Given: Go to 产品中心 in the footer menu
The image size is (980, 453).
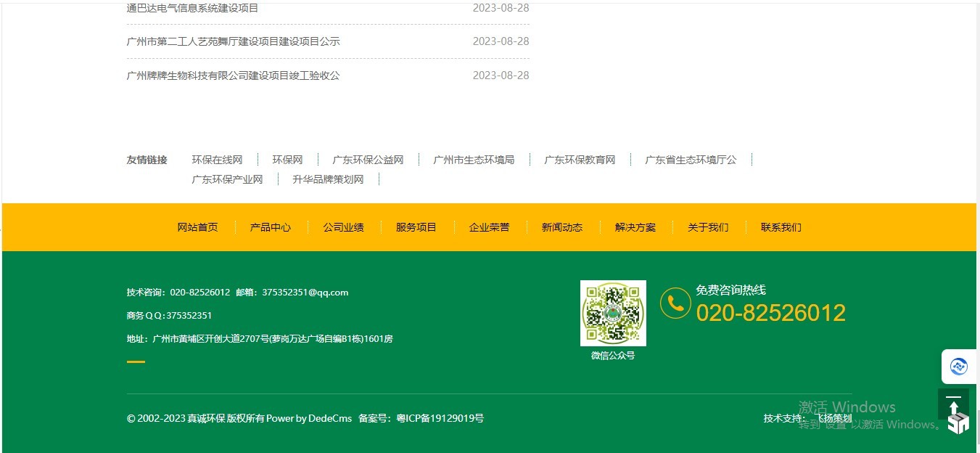Looking at the screenshot, I should pyautogui.click(x=271, y=227).
